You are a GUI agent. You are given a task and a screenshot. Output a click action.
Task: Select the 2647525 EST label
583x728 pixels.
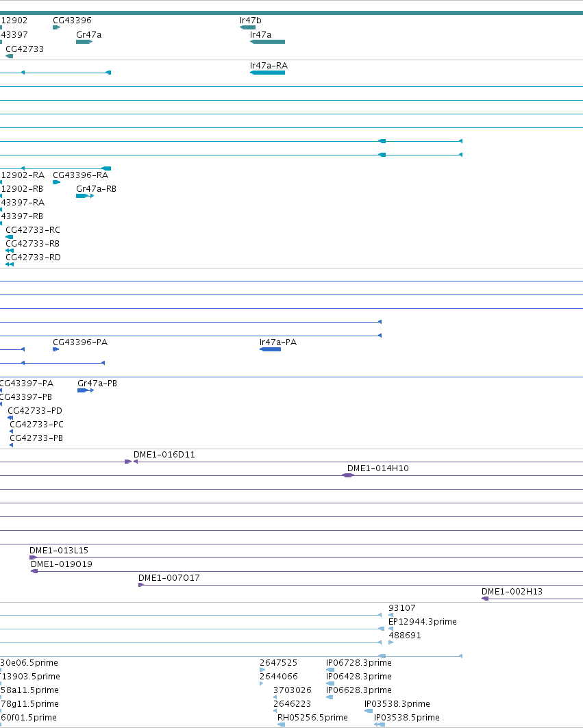[278, 663]
